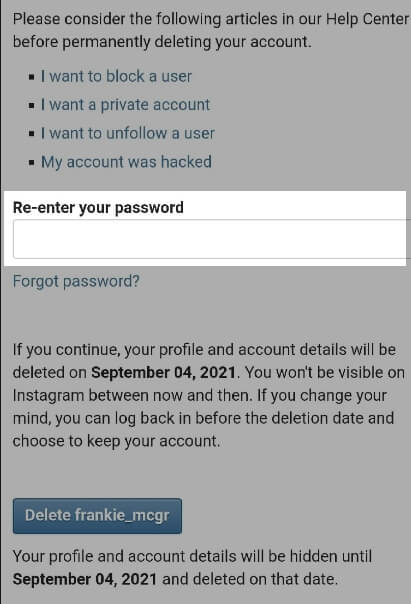
Task: Open the "I want to block a user" article
Action: (116, 76)
